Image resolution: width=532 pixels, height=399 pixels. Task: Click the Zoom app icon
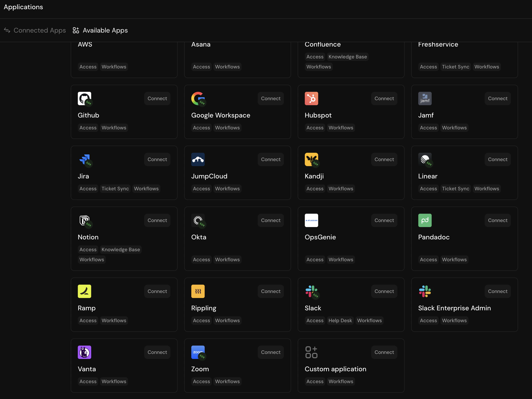198,352
